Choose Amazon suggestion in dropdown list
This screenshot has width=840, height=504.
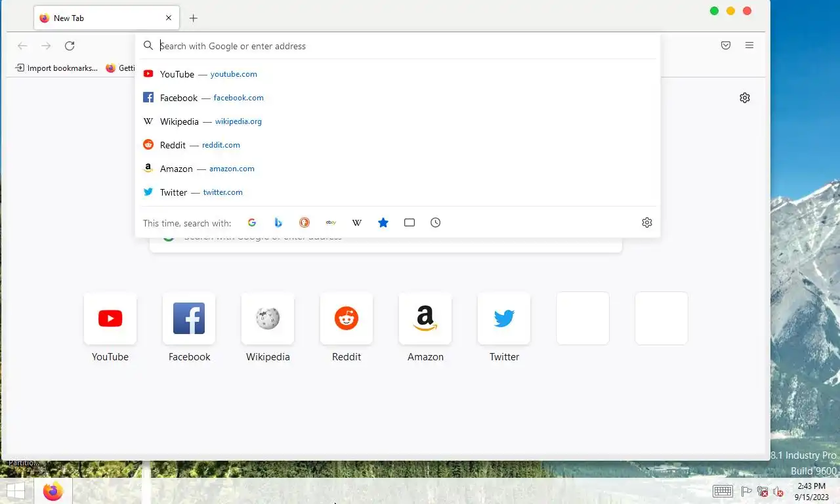(x=396, y=169)
